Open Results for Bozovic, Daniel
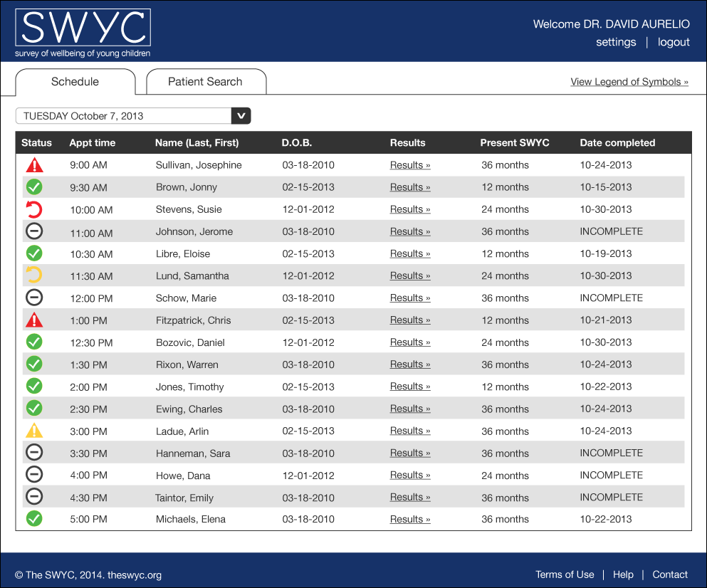Screen dimensions: 707x588 tap(410, 342)
